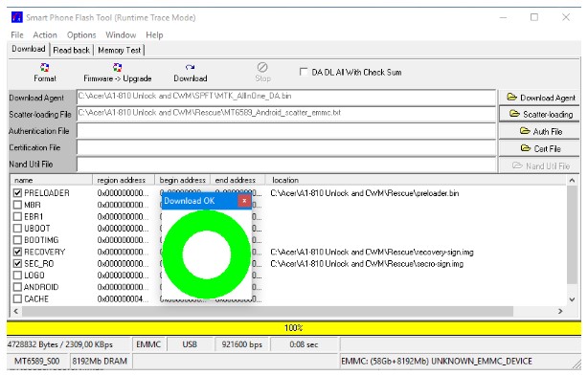Check the LOGO checkbox
The width and height of the screenshot is (588, 375).
17,276
